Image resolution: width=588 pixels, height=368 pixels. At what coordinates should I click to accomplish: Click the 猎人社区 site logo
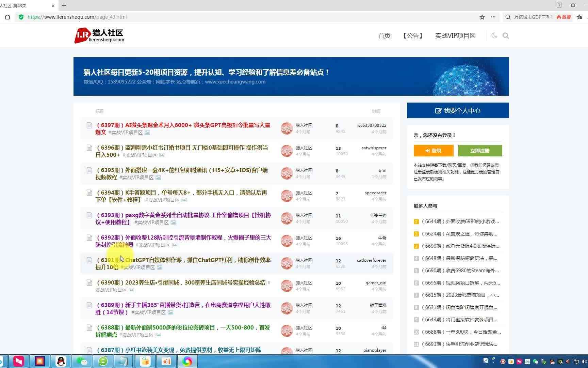click(99, 35)
